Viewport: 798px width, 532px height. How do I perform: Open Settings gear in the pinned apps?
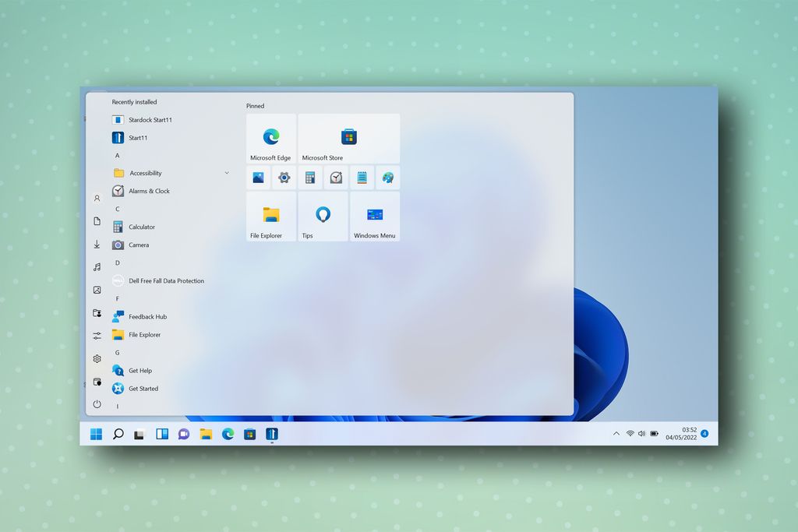(284, 177)
